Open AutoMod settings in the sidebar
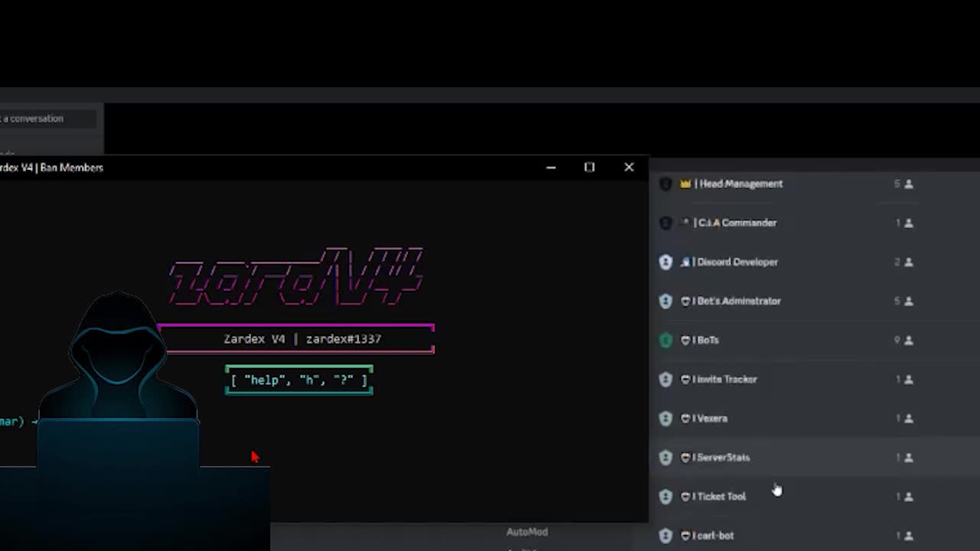Viewport: 980px width, 551px height. tap(527, 532)
